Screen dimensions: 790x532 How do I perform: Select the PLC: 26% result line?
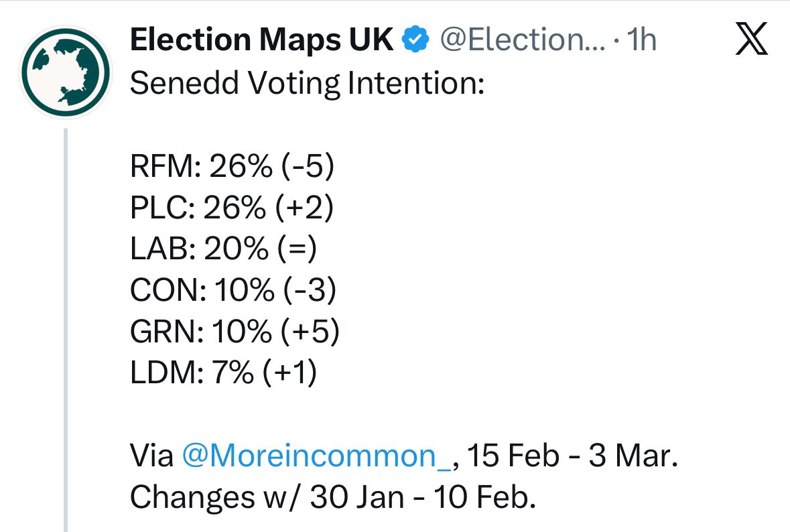[231, 209]
